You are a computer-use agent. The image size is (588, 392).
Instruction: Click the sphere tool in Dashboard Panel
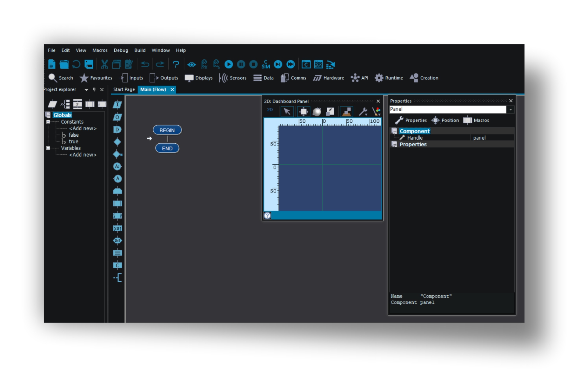(317, 112)
